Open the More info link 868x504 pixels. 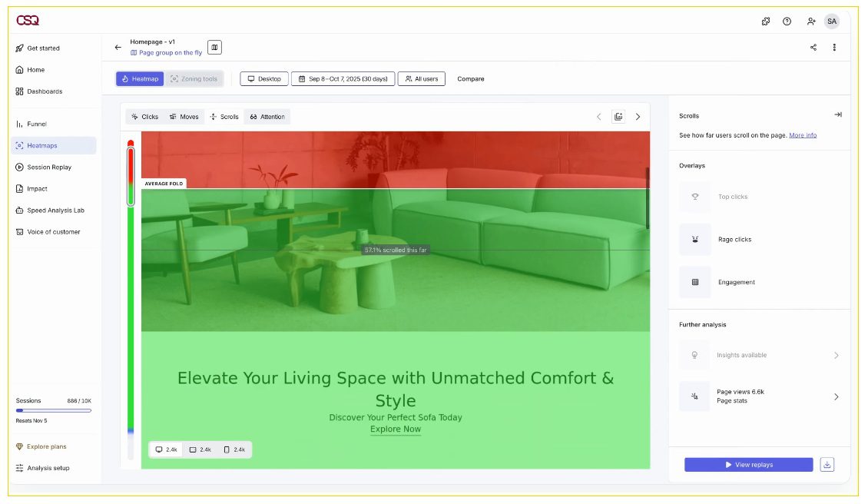pos(803,135)
